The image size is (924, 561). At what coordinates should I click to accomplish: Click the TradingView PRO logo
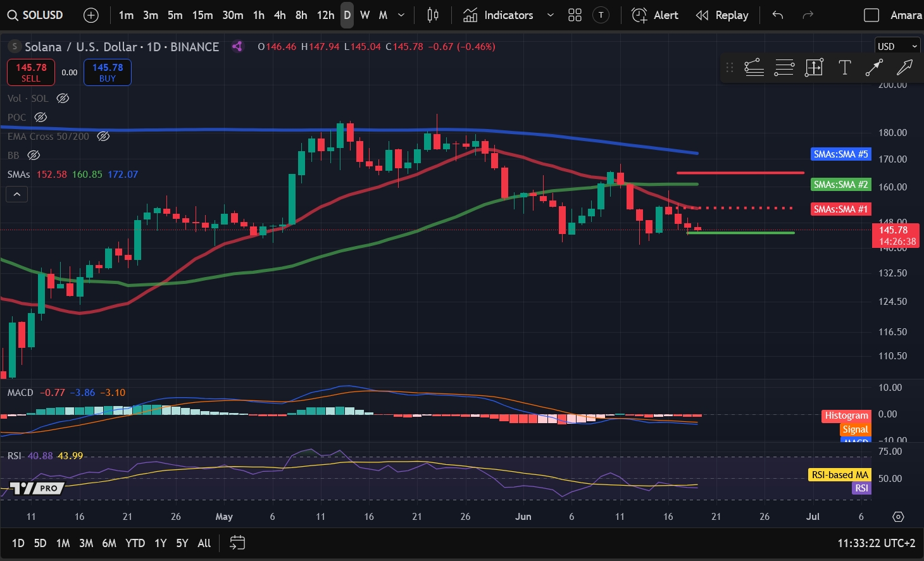tap(37, 488)
